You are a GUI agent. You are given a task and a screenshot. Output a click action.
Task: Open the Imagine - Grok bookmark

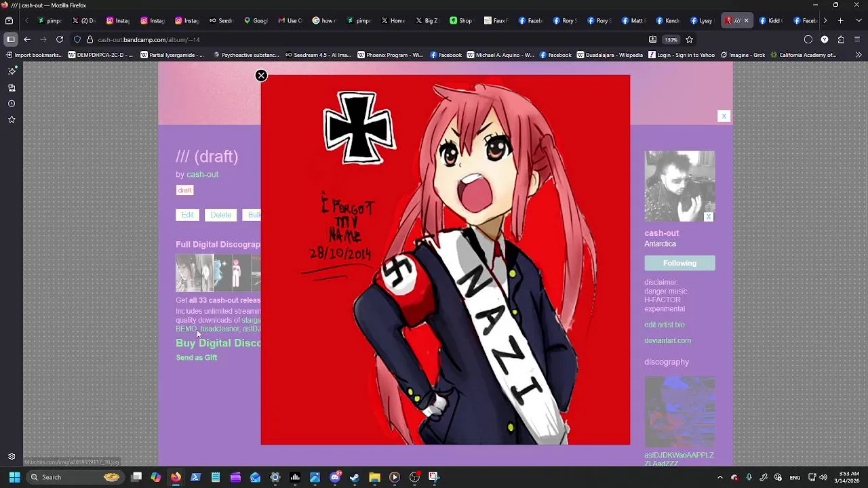coord(743,55)
